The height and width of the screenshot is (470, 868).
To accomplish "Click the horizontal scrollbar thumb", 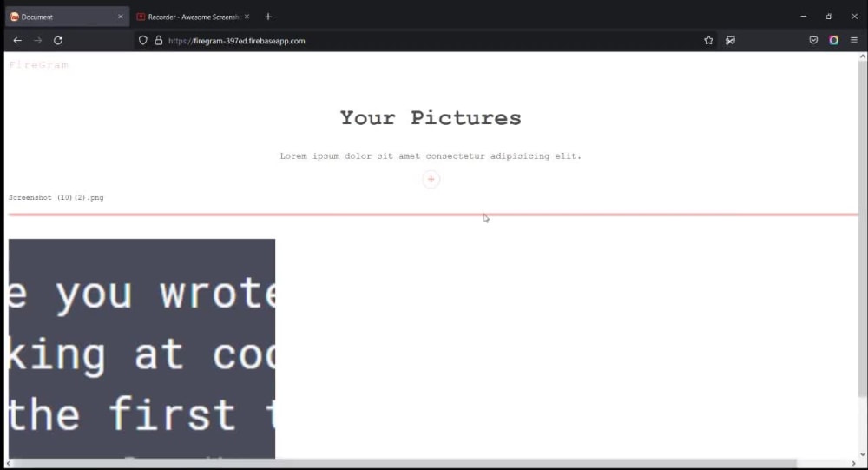I will click(404, 463).
